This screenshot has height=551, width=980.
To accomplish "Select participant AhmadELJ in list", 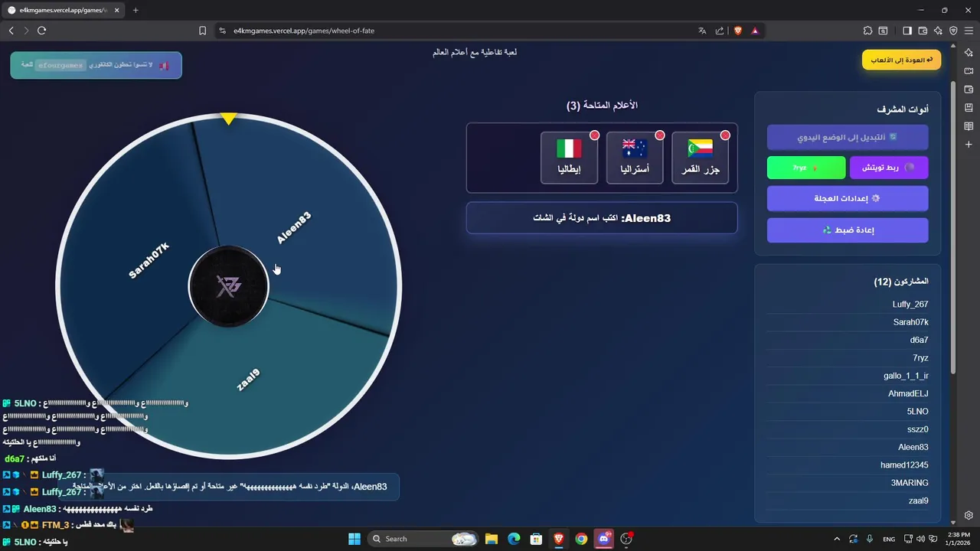I will (x=848, y=393).
